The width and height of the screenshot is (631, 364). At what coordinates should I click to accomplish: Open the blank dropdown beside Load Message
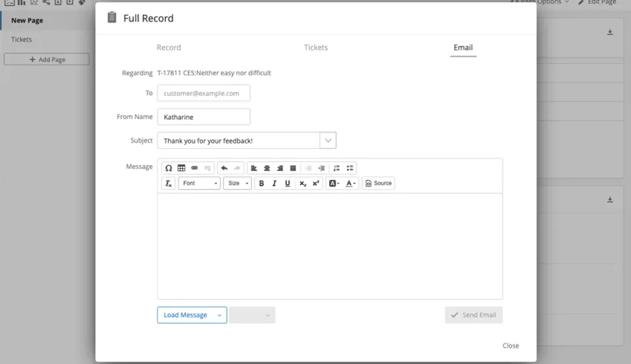252,315
